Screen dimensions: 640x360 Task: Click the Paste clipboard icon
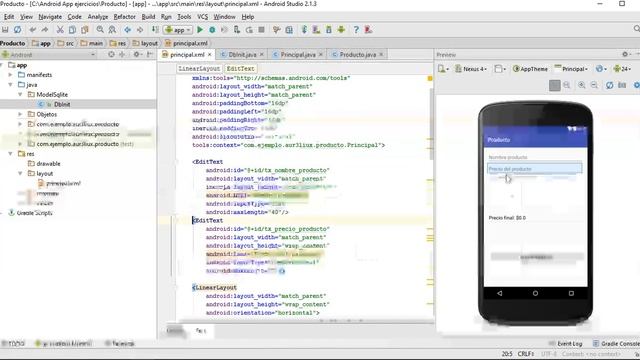point(84,30)
